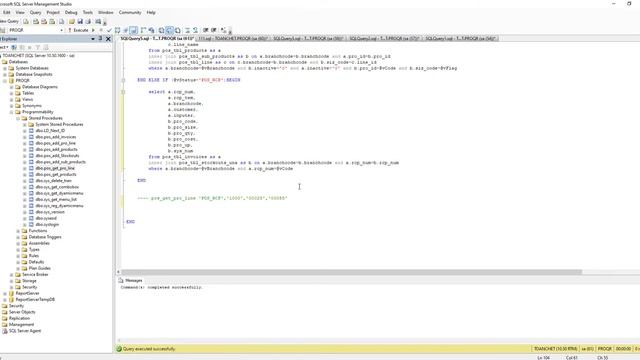Click the Parse query checkmark icon
640x360 pixels.
pyautogui.click(x=109, y=30)
